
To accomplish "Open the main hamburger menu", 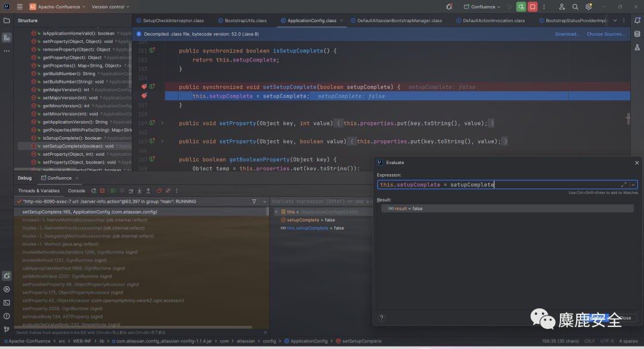I will pos(20,7).
